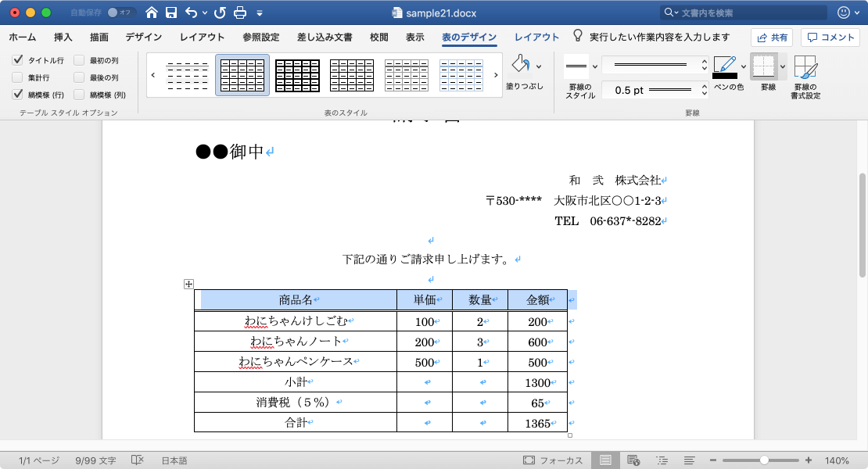Screen dimensions: 868x469
Task: Click the 9/99 文字 word count
Action: pyautogui.click(x=95, y=460)
